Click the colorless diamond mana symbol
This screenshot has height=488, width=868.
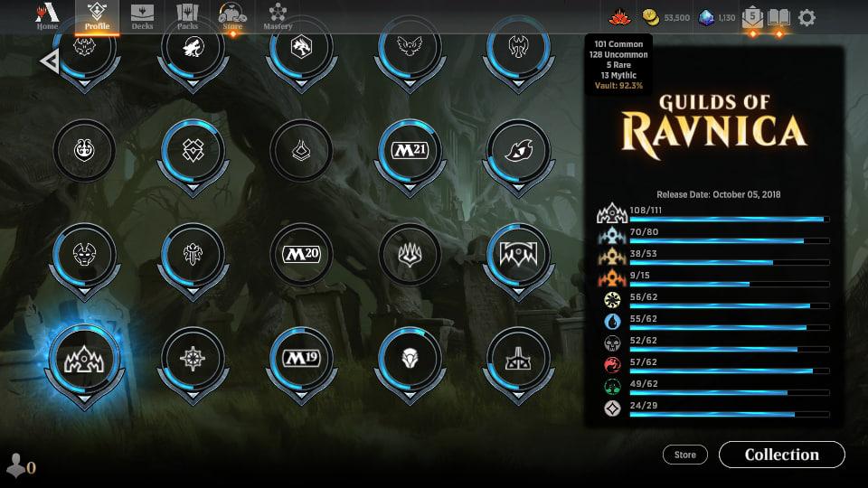612,408
